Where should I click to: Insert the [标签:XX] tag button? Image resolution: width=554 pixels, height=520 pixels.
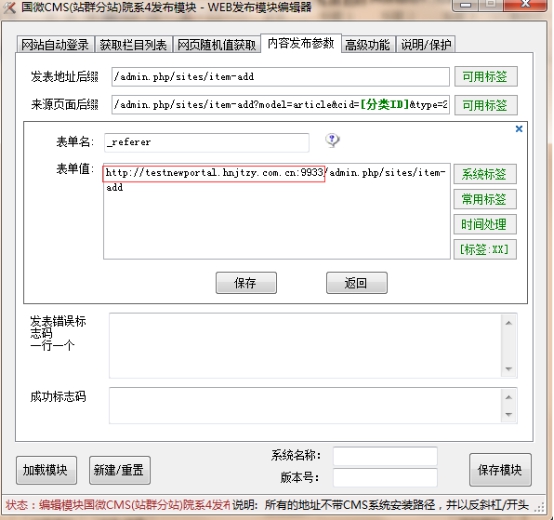click(484, 249)
